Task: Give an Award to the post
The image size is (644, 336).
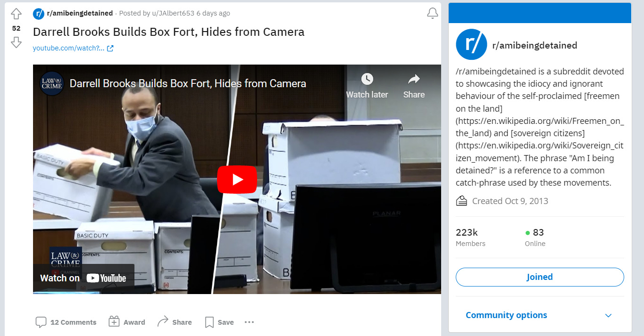Action: coord(127,322)
